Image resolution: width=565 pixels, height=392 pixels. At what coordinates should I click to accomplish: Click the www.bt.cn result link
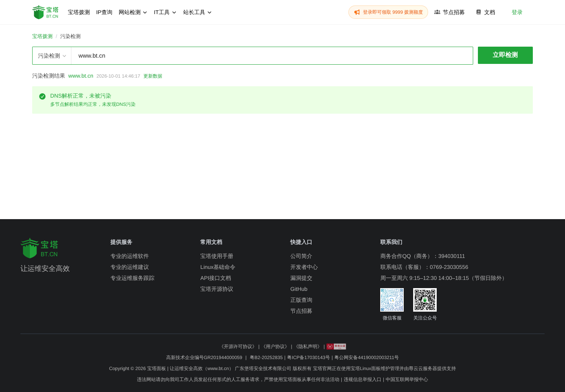[81, 76]
